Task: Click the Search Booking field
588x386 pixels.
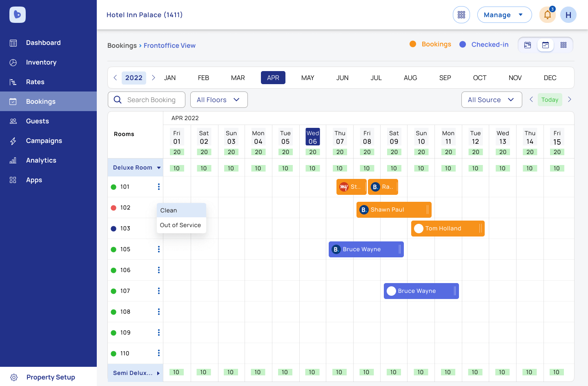Action: coord(147,100)
